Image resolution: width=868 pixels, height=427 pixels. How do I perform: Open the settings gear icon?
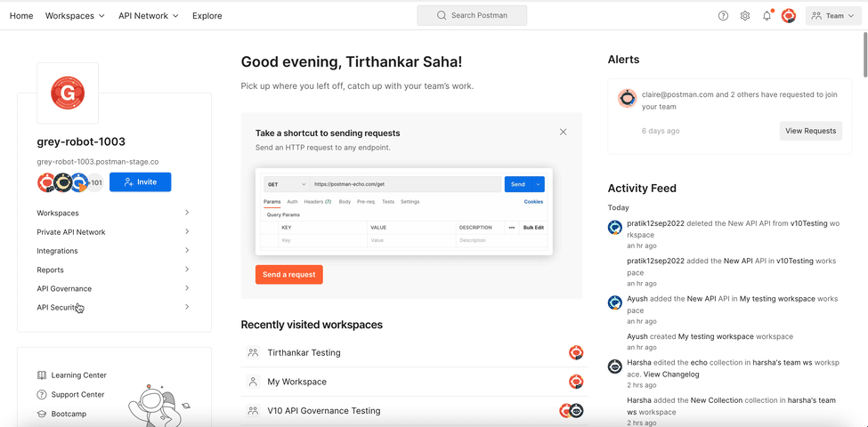[745, 16]
